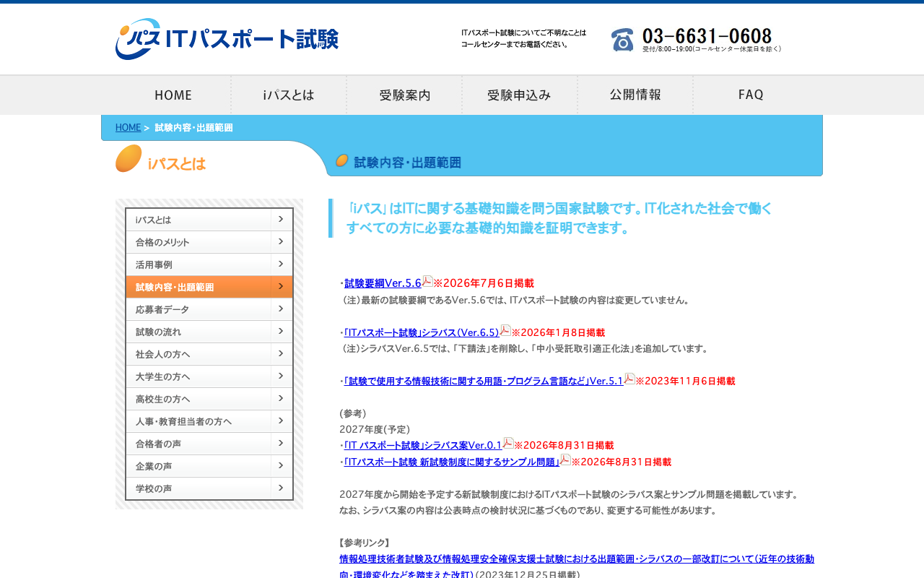
Task: Open the 試験で使用する情報技術に関する用語 link
Action: point(484,381)
